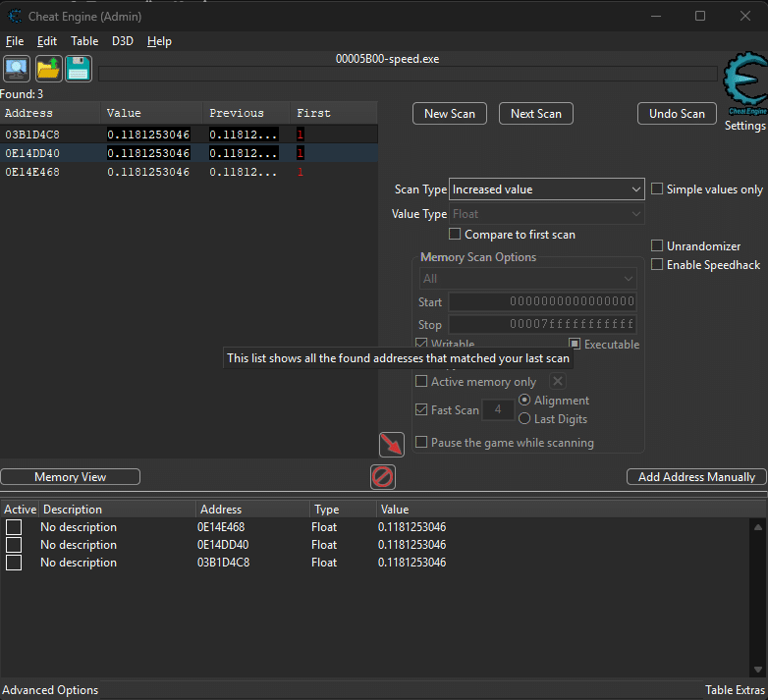Click the open process icon
This screenshot has height=700, width=768.
[x=17, y=69]
